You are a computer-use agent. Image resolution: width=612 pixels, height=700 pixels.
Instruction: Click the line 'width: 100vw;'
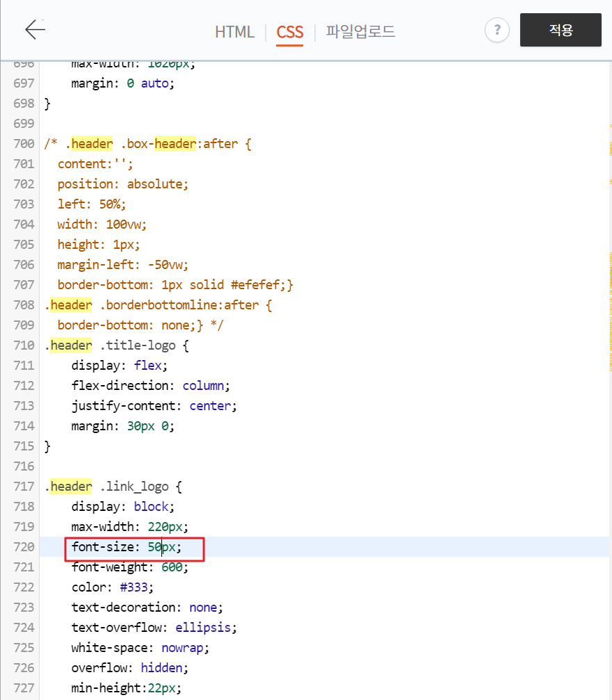(x=102, y=224)
